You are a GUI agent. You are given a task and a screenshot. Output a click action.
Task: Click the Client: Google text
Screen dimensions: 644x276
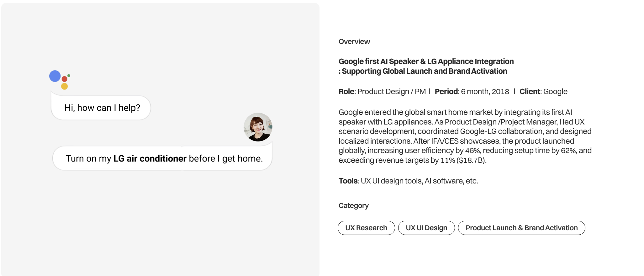click(x=543, y=92)
